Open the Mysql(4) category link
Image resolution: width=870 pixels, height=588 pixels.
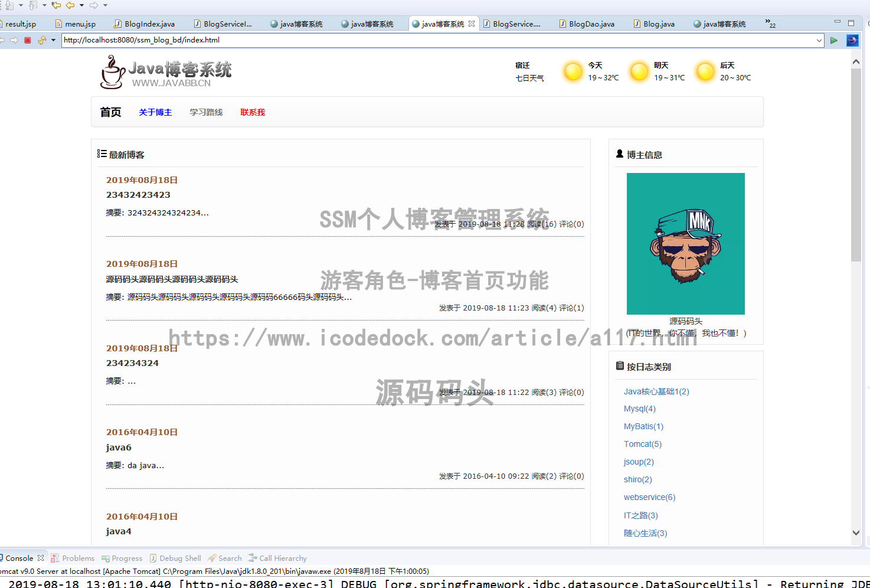click(x=639, y=409)
